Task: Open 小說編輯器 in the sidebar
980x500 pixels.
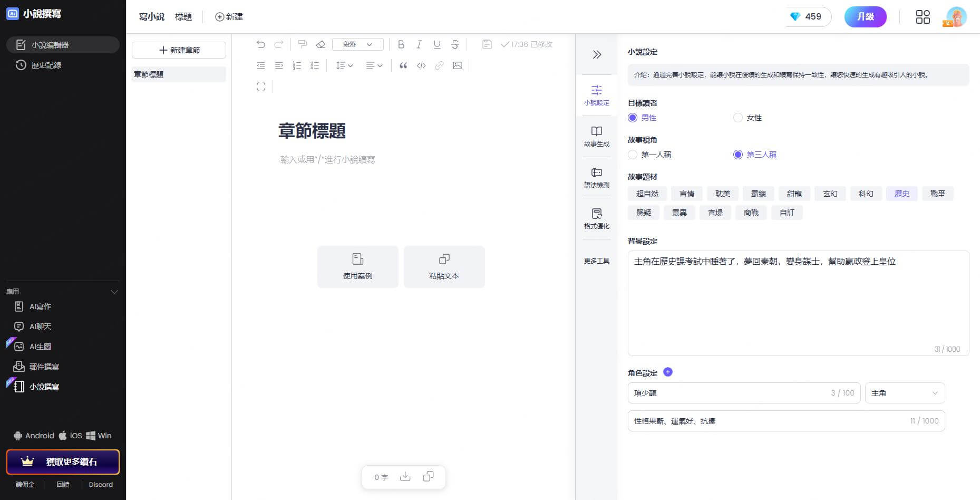Action: point(63,45)
